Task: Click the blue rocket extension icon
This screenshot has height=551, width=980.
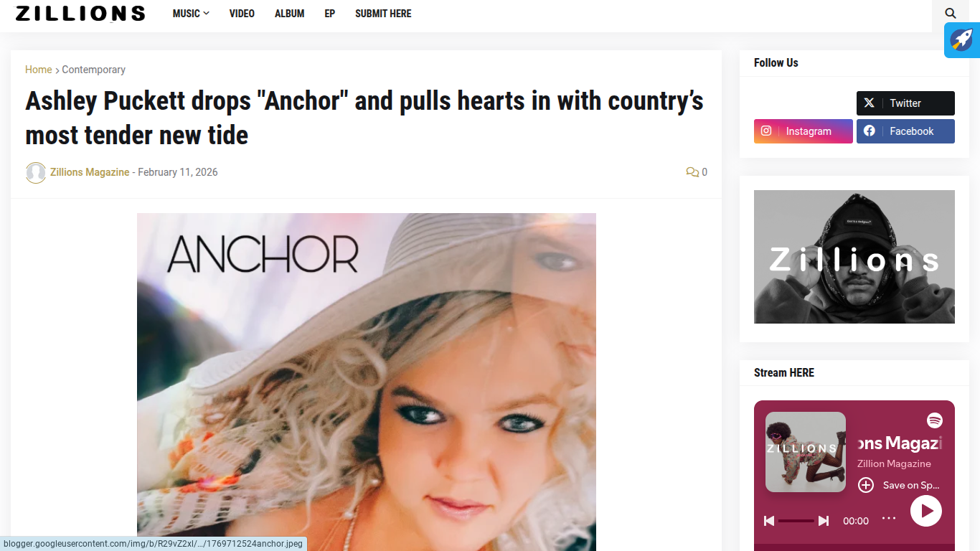Action: [x=962, y=39]
